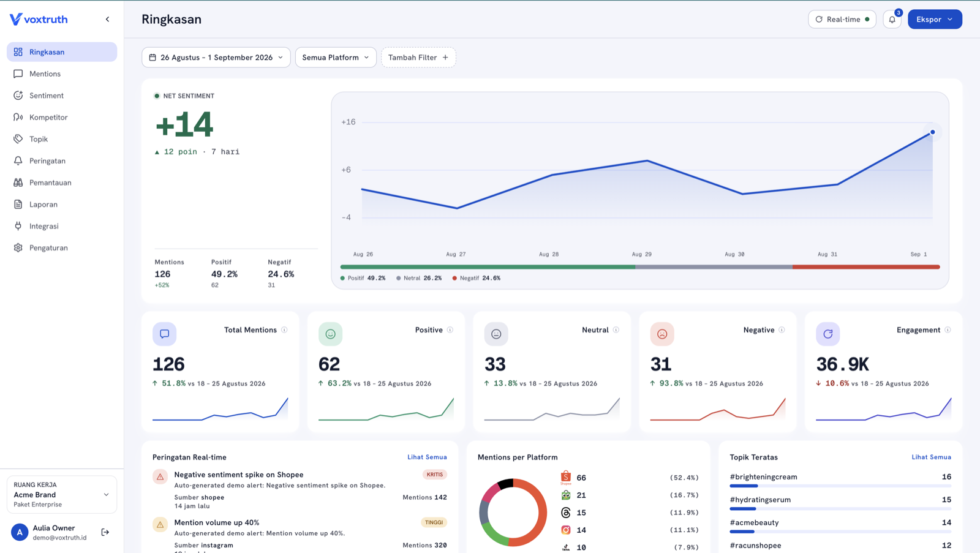980x553 pixels.
Task: Click the Total Mentions sparkline chart
Action: coord(221,410)
